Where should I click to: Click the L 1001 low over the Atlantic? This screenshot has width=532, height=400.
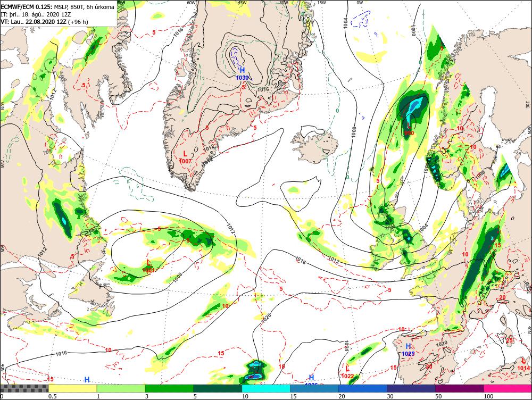coord(148,266)
